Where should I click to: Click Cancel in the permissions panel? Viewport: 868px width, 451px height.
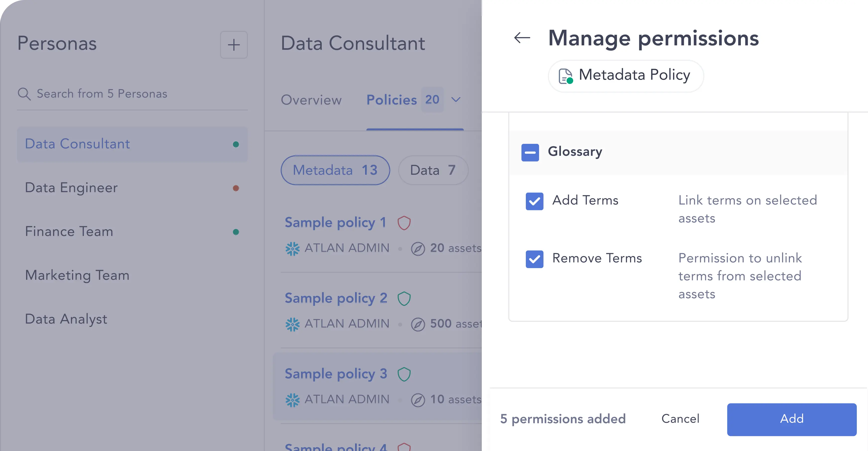[x=680, y=419]
